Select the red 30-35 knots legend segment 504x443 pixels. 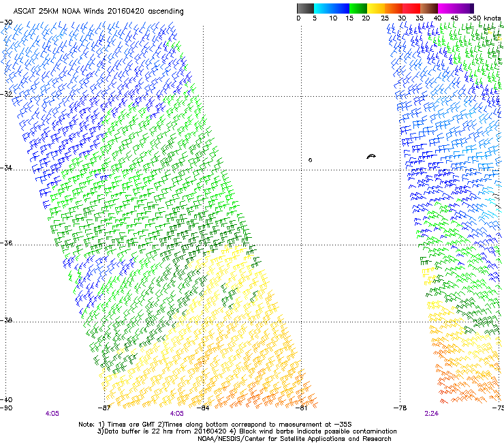411,8
